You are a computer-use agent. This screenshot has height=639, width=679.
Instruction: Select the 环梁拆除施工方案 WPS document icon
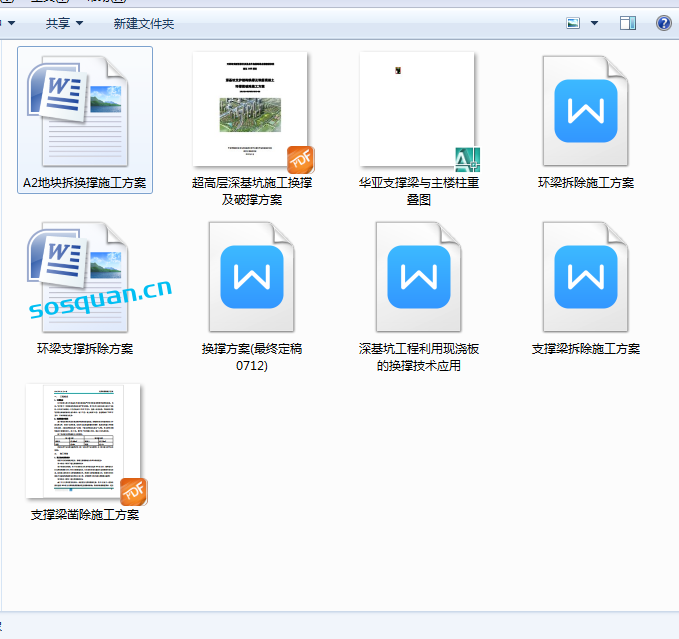pyautogui.click(x=585, y=110)
